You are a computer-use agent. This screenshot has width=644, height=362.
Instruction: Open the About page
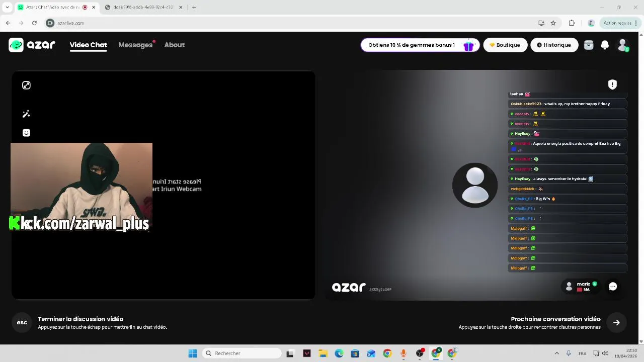(x=175, y=45)
